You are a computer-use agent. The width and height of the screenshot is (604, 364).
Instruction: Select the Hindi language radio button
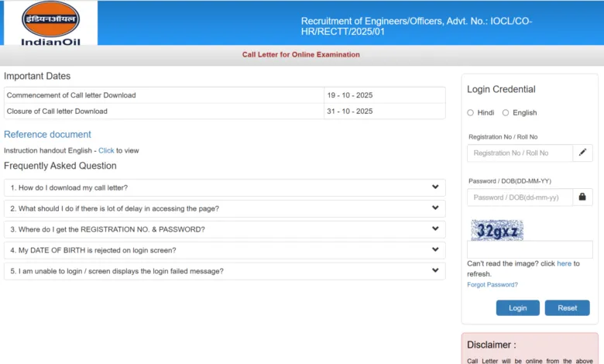pyautogui.click(x=471, y=113)
